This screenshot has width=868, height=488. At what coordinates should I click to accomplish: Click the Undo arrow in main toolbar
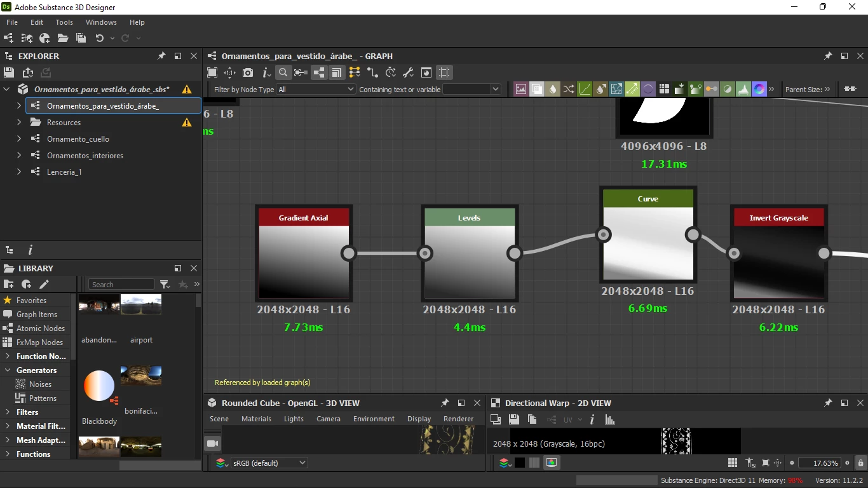(100, 38)
